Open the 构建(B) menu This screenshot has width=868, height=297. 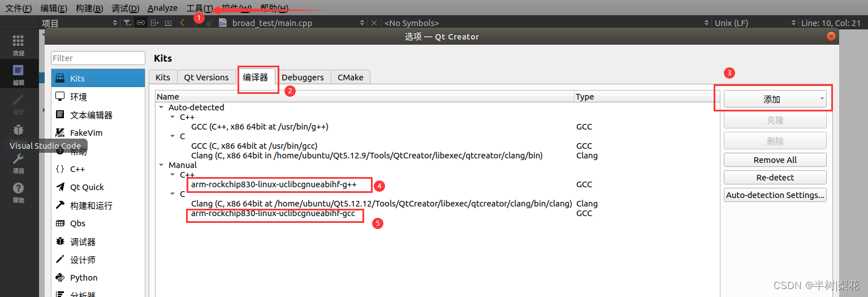(89, 8)
